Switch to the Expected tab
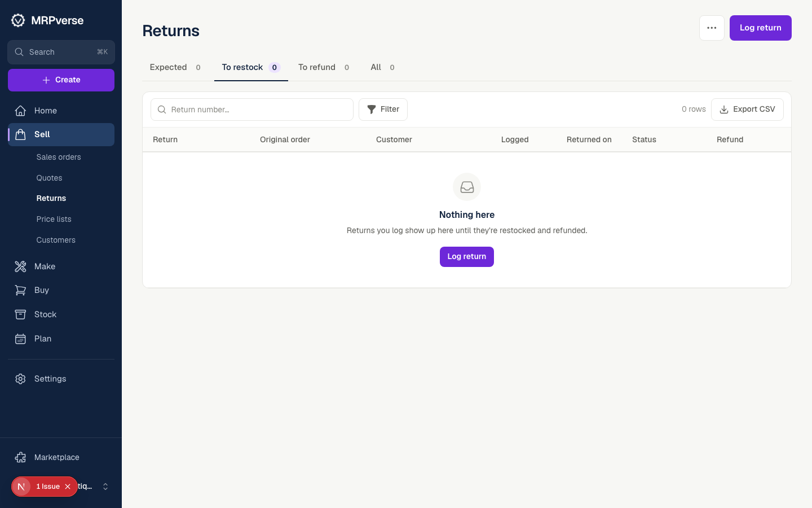The image size is (812, 508). (x=175, y=67)
